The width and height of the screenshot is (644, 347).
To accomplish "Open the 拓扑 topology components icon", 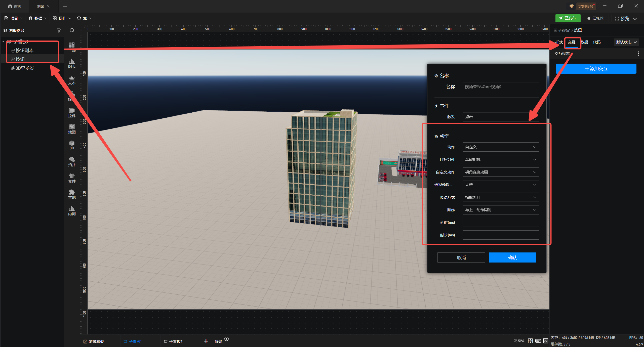I will coord(72,161).
